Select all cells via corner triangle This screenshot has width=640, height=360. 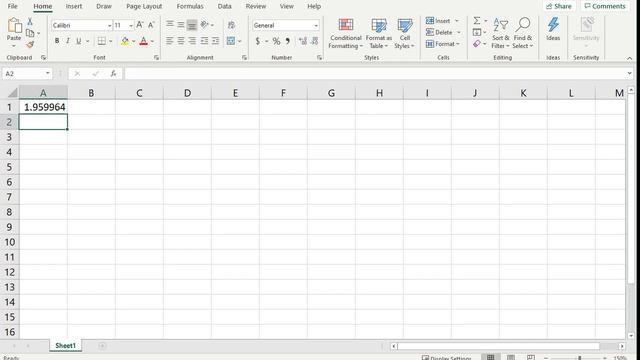click(x=12, y=93)
